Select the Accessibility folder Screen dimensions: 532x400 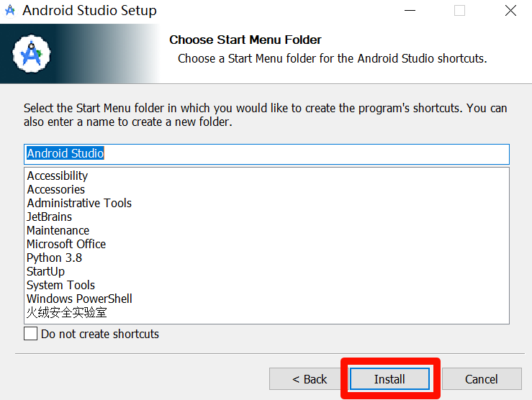click(x=58, y=176)
